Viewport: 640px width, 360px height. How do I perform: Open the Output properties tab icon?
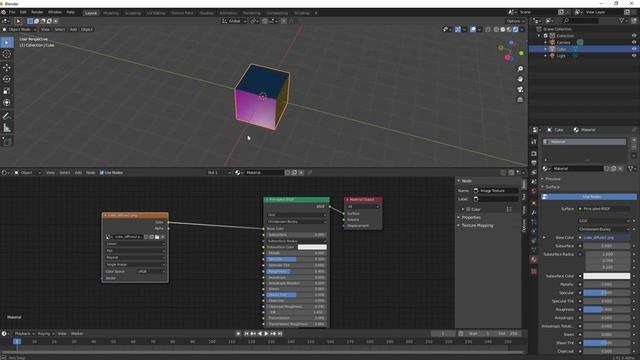534,163
